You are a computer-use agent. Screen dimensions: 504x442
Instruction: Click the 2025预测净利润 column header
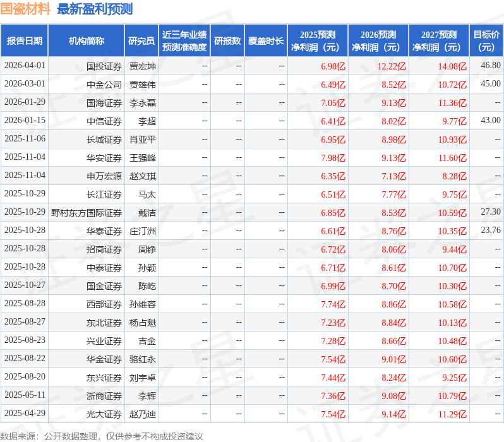pos(318,41)
